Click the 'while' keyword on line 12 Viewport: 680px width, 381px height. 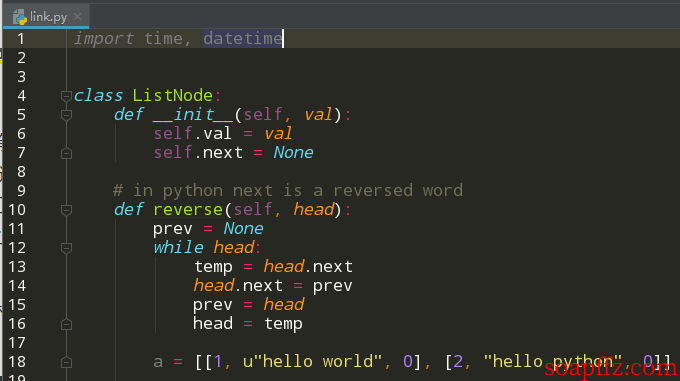178,247
